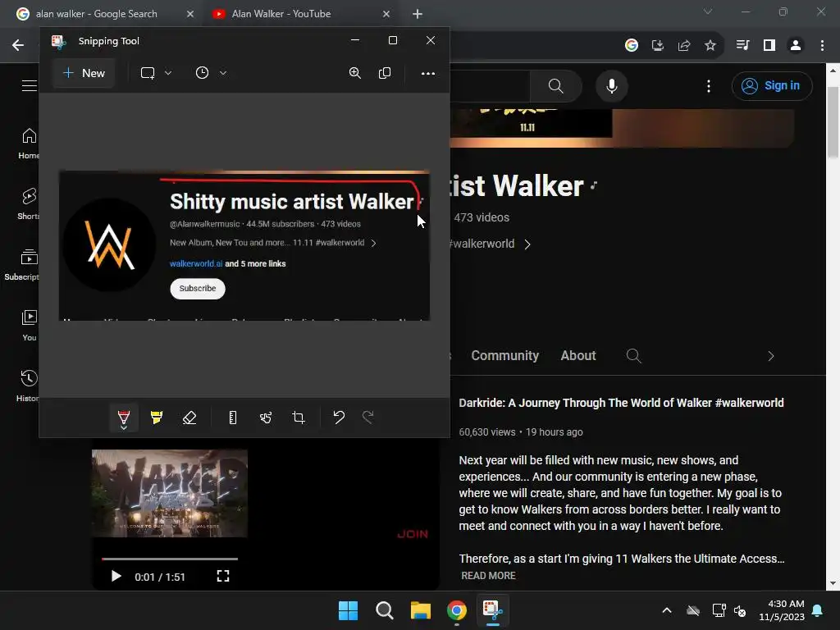Copy snip with the copy icon

(x=385, y=73)
